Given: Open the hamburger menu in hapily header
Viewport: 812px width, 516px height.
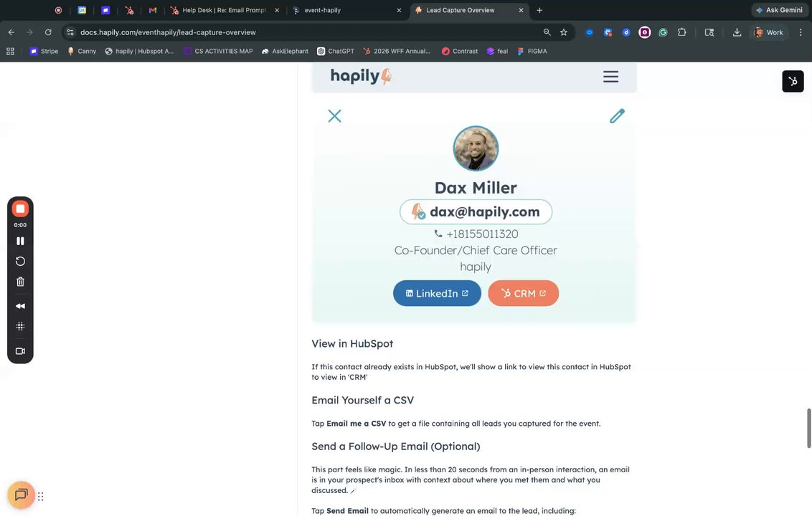Looking at the screenshot, I should pos(610,77).
